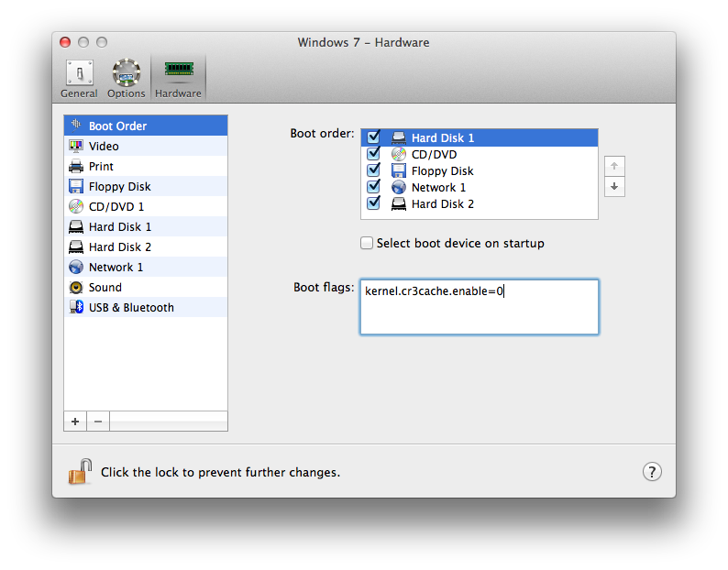Add a new hardware device with plus
The width and height of the screenshot is (728, 570).
(x=75, y=422)
